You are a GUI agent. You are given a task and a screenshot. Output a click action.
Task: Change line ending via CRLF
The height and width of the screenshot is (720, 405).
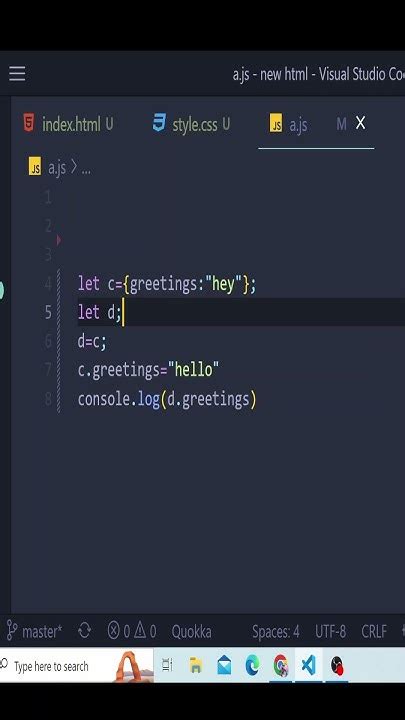[374, 632]
